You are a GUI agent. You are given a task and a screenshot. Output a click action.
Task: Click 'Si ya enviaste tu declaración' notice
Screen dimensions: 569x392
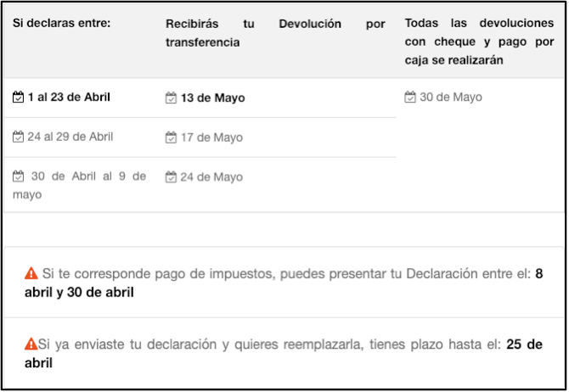[284, 353]
